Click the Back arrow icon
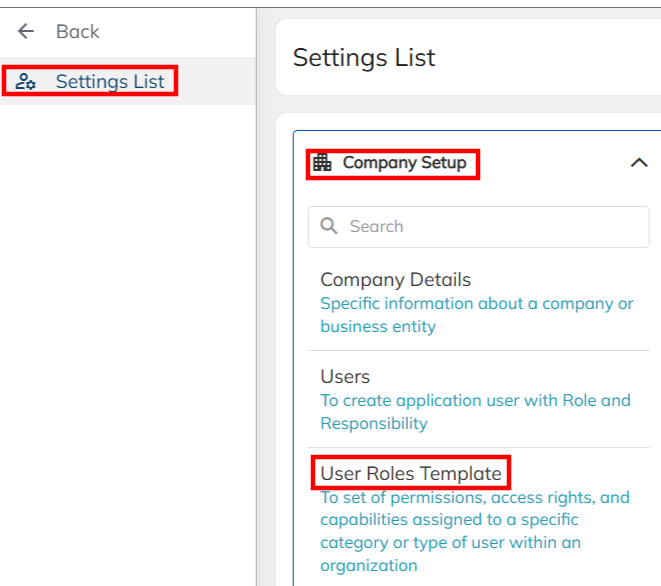661x586 pixels. coord(26,31)
